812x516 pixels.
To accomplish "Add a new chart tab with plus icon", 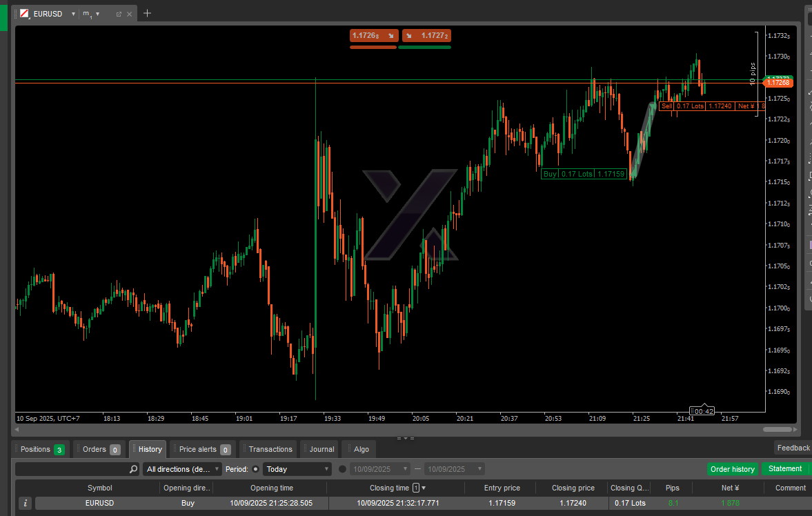I will tap(147, 13).
